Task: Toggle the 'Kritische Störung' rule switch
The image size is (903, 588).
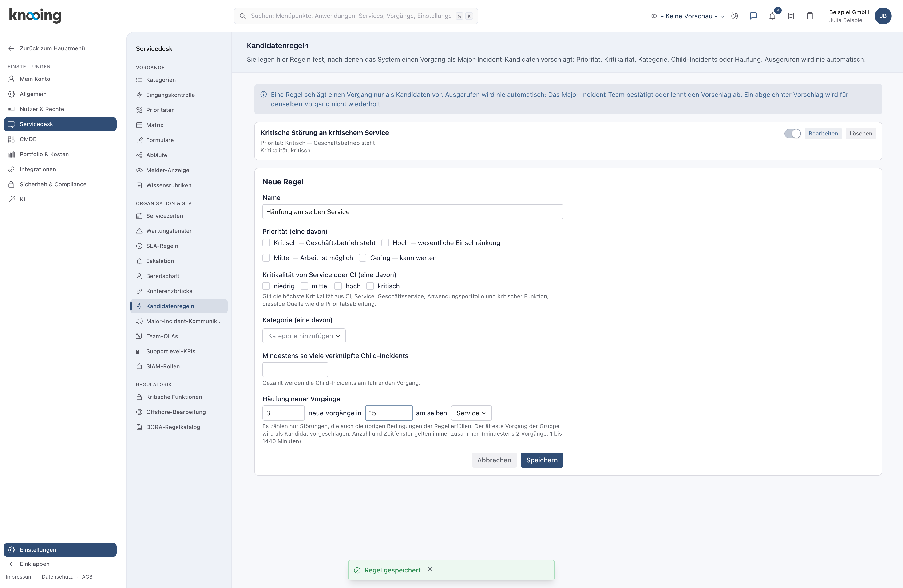Action: [792, 134]
